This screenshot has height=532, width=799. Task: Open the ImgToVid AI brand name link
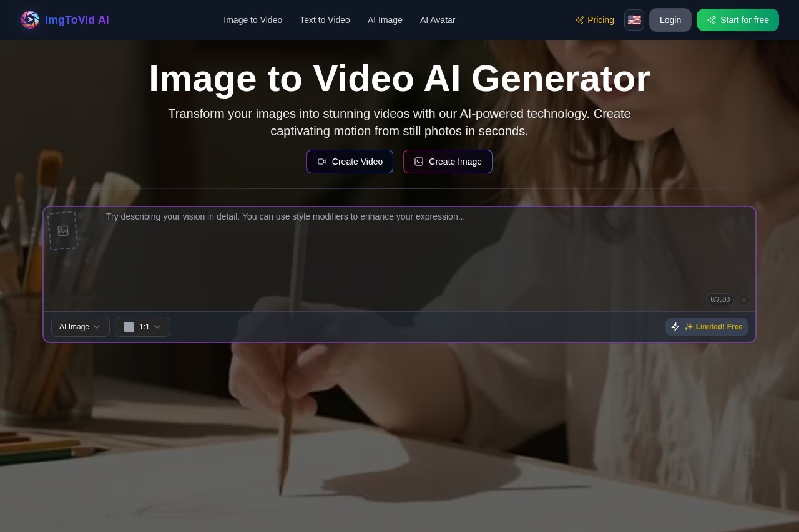[77, 20]
